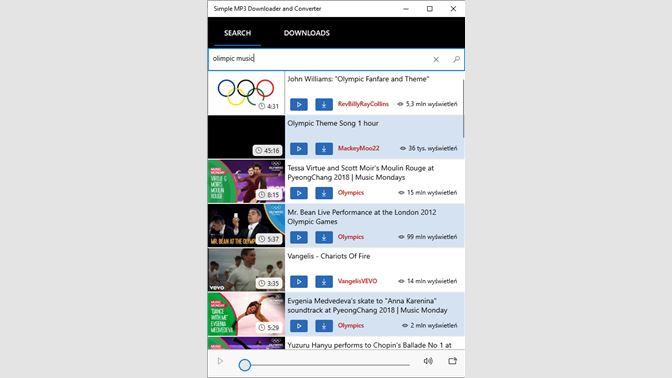Click the Mr. Bean at the Olympics thumbnail
This screenshot has width=672, height=378.
click(246, 225)
